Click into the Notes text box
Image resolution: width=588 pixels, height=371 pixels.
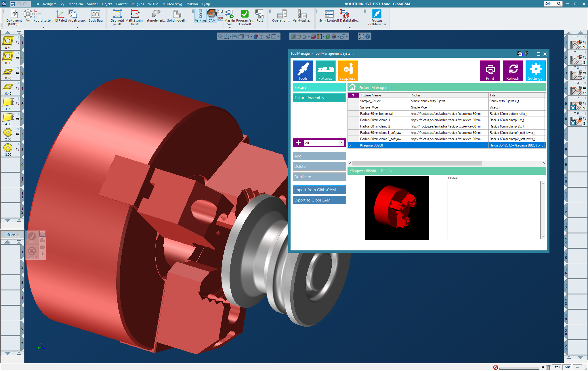[494, 210]
